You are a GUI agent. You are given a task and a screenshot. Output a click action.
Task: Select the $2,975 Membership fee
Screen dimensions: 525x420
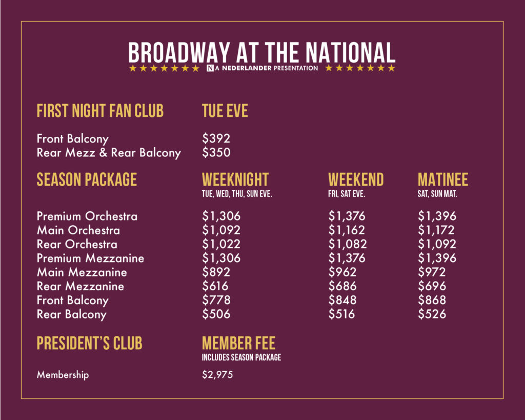click(x=217, y=375)
